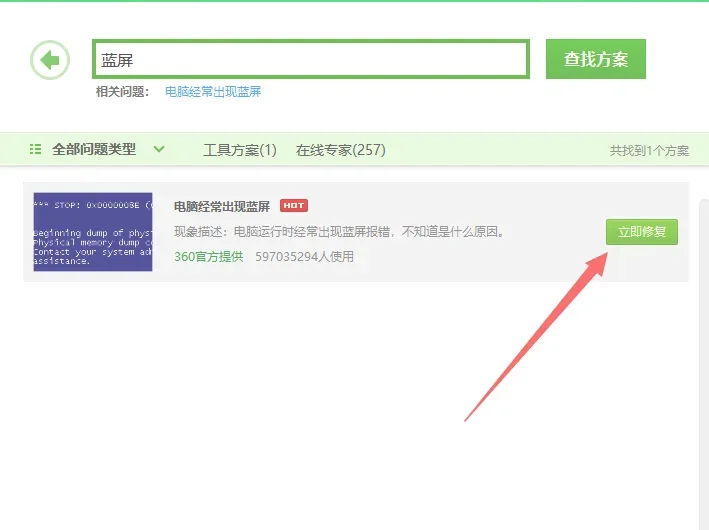Go back with the green arrow button
Screen dimensions: 709x530
(50, 60)
